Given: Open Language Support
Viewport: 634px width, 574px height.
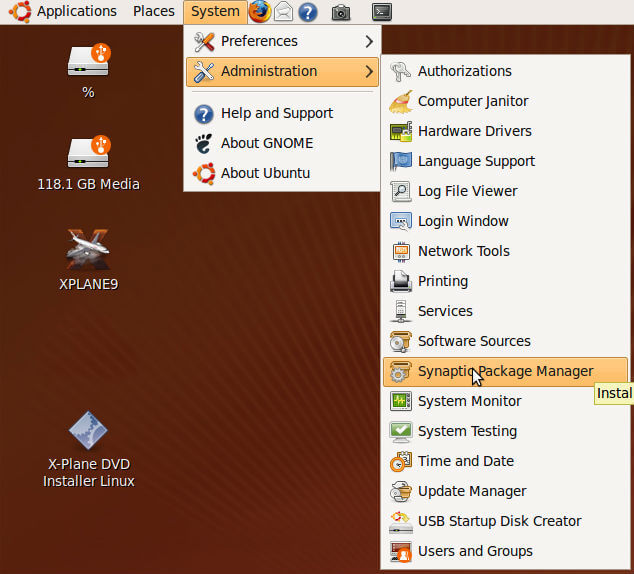Looking at the screenshot, I should coord(505,161).
